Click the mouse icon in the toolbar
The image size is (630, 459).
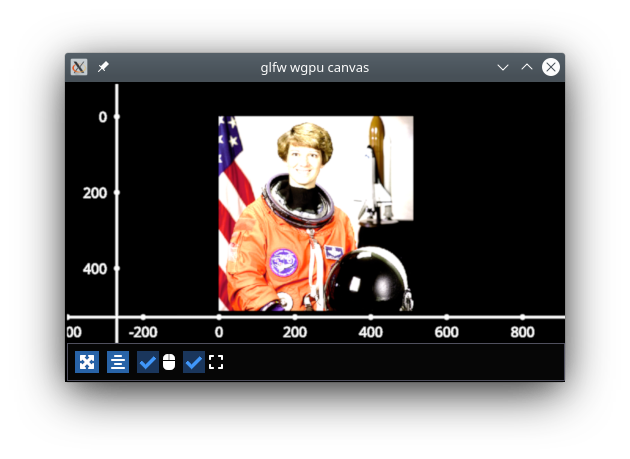tap(169, 362)
